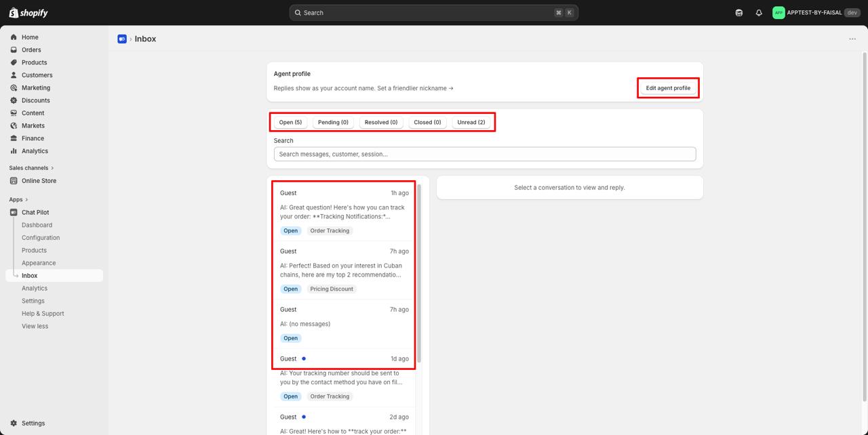Screen dimensions: 868x435
Task: Open the notifications bell
Action: (x=759, y=13)
